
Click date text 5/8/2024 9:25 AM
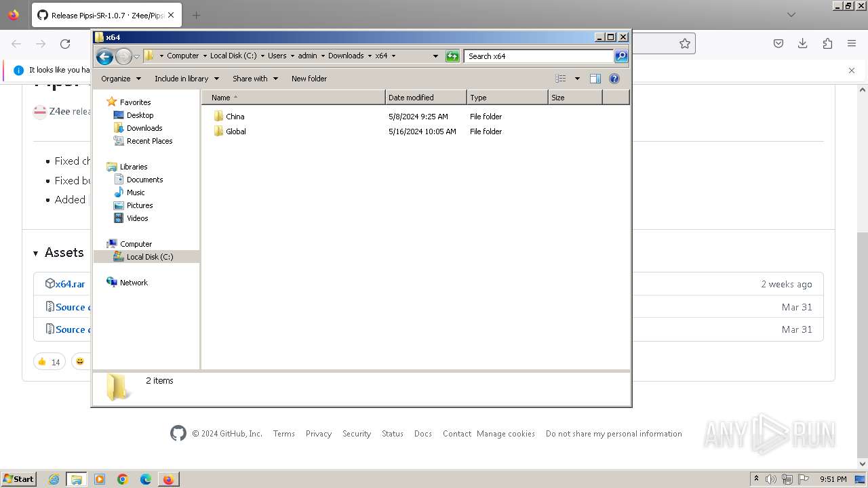click(x=418, y=117)
